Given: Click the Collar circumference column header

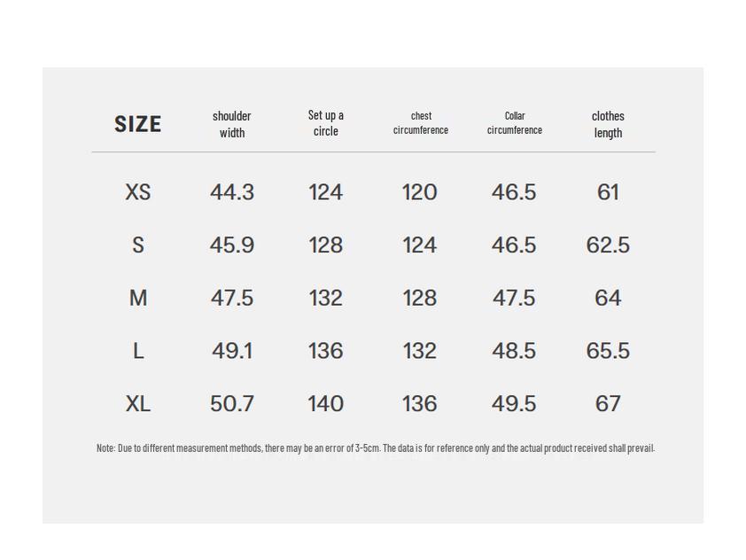Looking at the screenshot, I should 515,123.
